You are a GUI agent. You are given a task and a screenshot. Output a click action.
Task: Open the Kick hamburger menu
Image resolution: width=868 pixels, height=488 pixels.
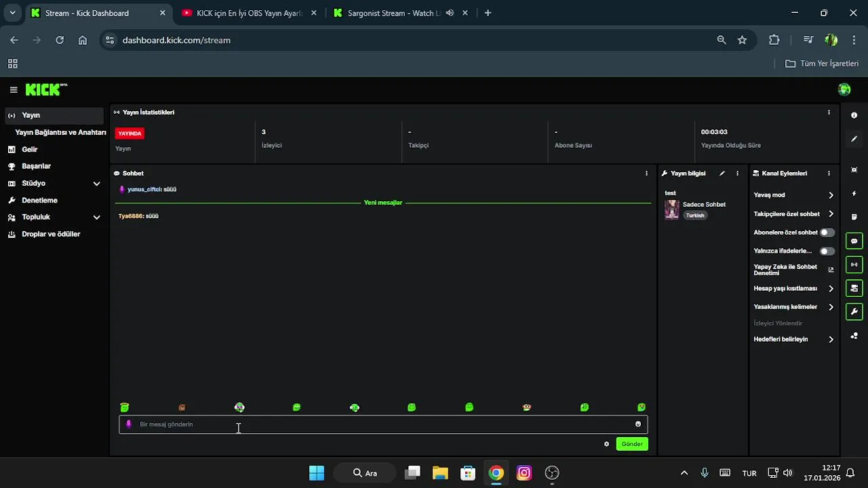14,89
